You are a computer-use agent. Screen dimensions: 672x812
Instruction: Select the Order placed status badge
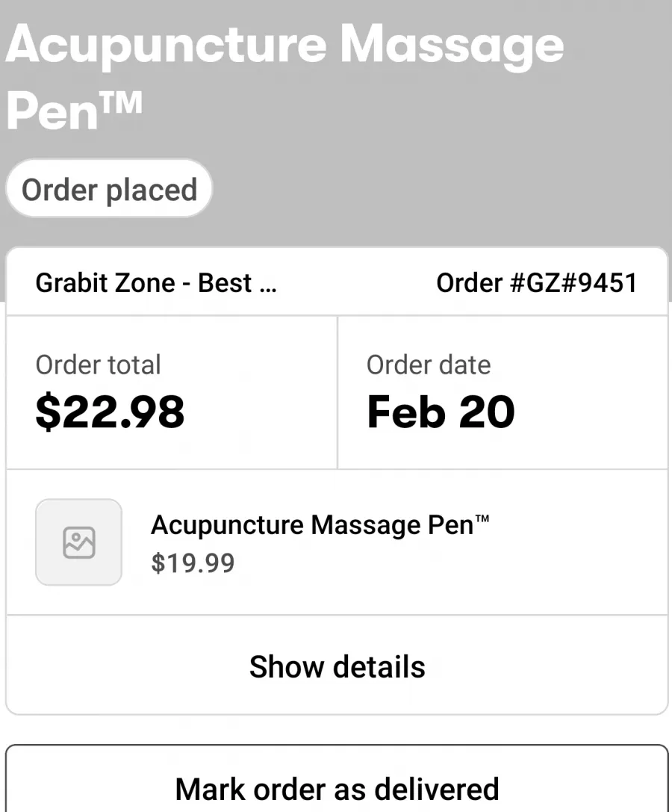pos(109,188)
